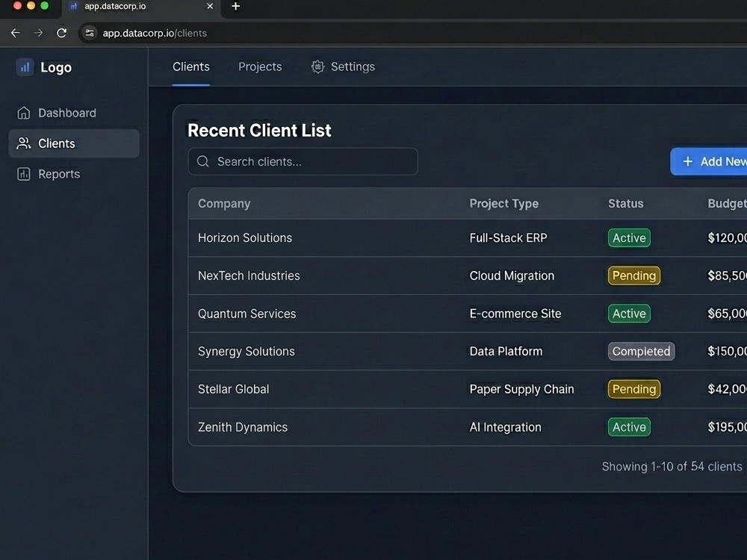The image size is (747, 560).
Task: Switch to the Clients top tab
Action: (191, 66)
